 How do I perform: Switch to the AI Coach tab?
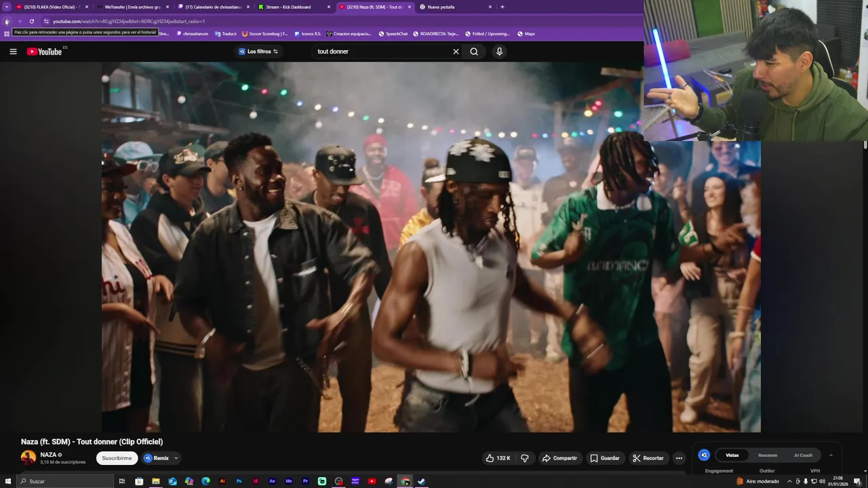803,455
